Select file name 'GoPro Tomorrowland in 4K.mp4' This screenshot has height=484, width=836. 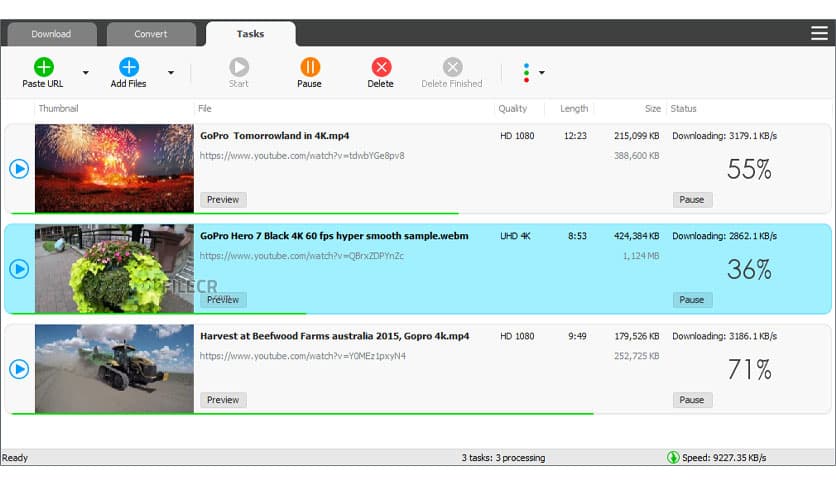click(x=275, y=136)
